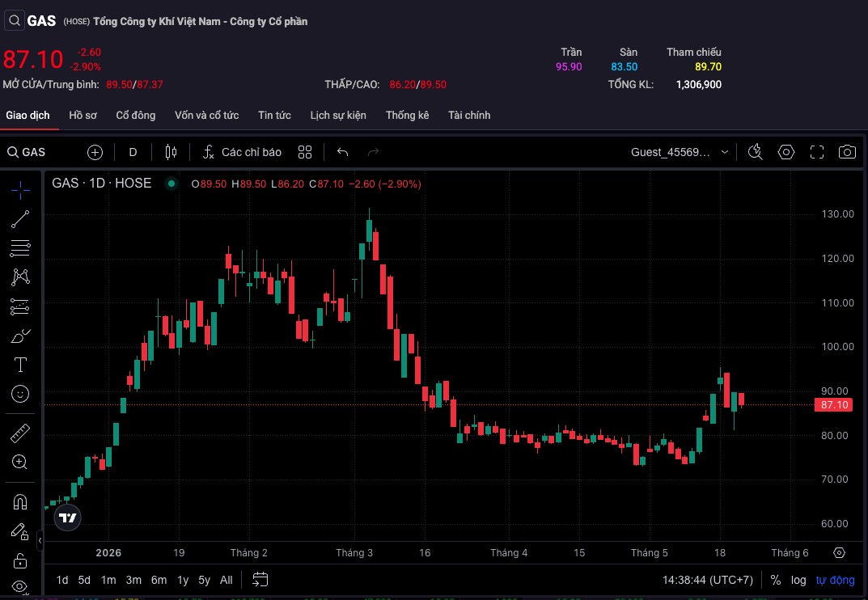The image size is (868, 600).
Task: Open Các chỉ báo indicators dialog
Action: click(x=242, y=152)
